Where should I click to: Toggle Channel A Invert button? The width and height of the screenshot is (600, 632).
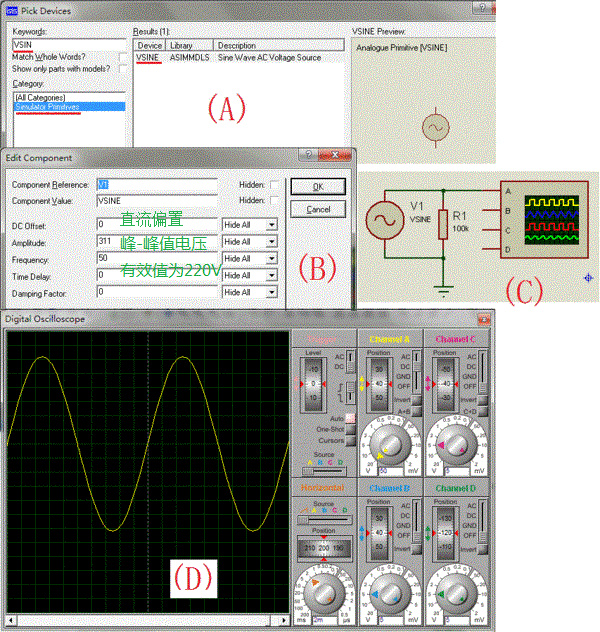[x=417, y=400]
